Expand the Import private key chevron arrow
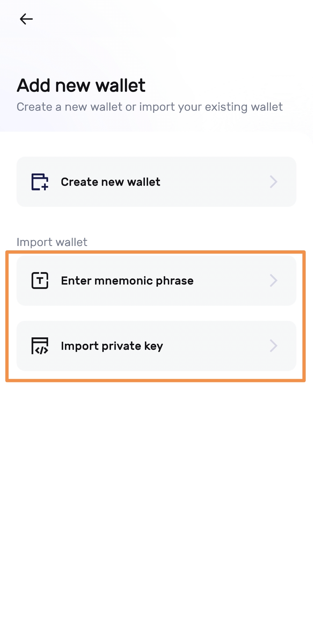Viewport: 313px width, 644px height. (x=273, y=346)
